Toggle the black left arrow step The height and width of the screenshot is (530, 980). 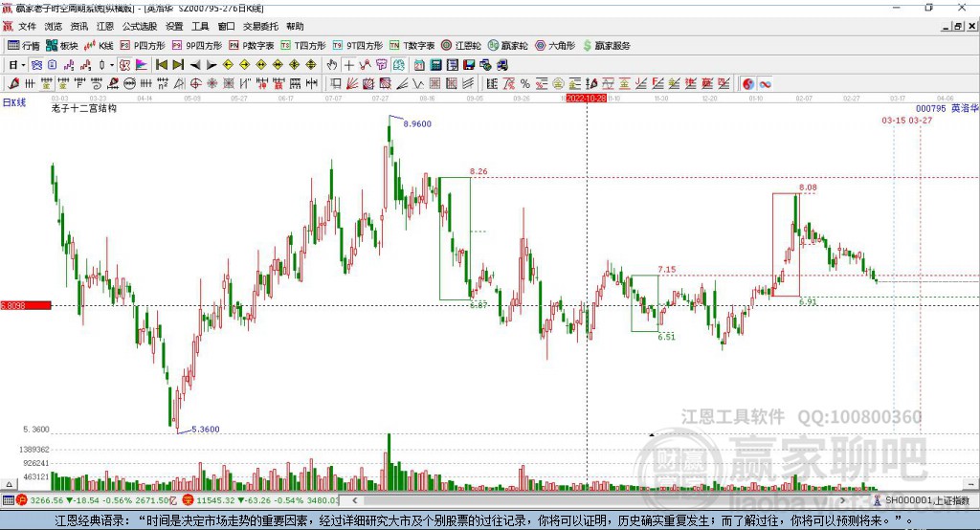(x=194, y=65)
